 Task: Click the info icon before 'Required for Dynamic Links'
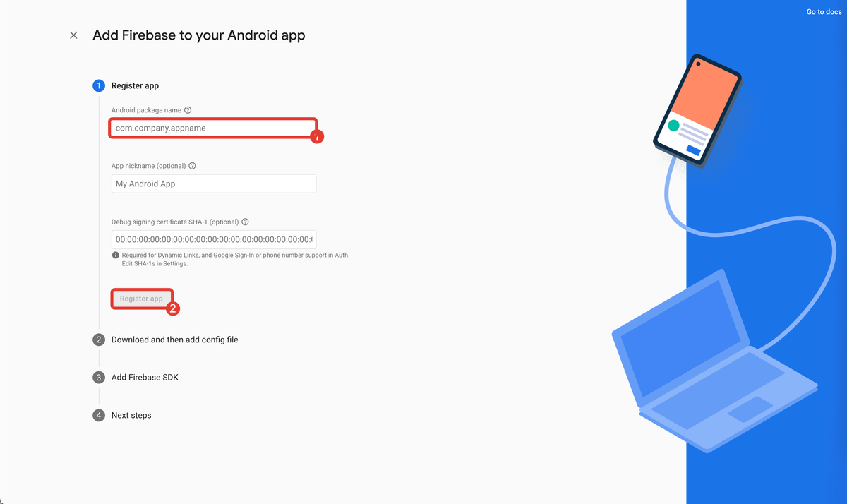[x=115, y=256]
